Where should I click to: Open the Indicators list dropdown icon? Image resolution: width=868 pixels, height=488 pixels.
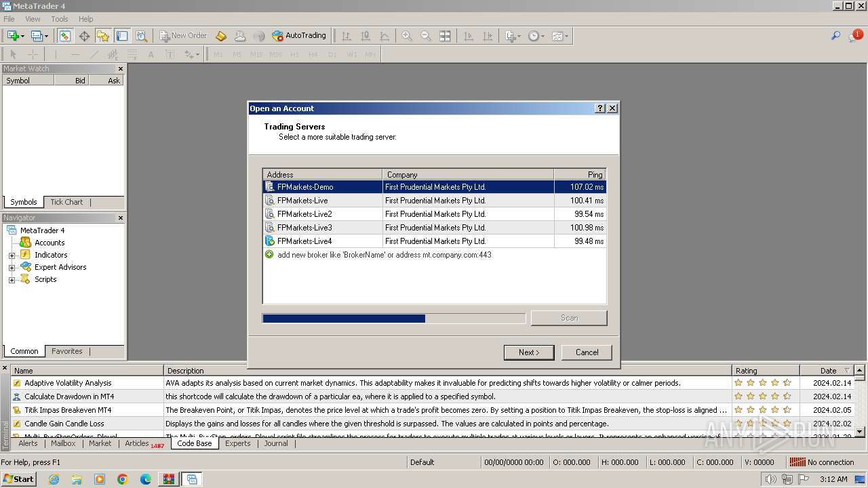pyautogui.click(x=513, y=36)
